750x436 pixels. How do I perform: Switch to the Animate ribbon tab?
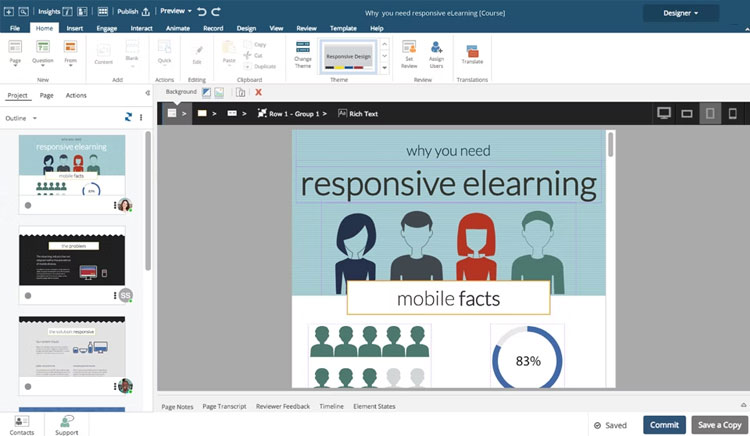[x=178, y=28]
